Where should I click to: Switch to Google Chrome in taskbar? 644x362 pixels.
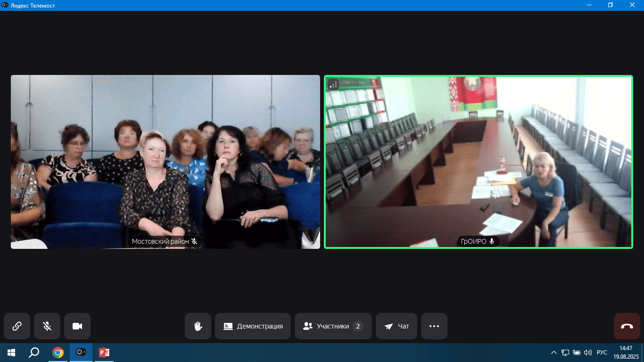coord(58,353)
